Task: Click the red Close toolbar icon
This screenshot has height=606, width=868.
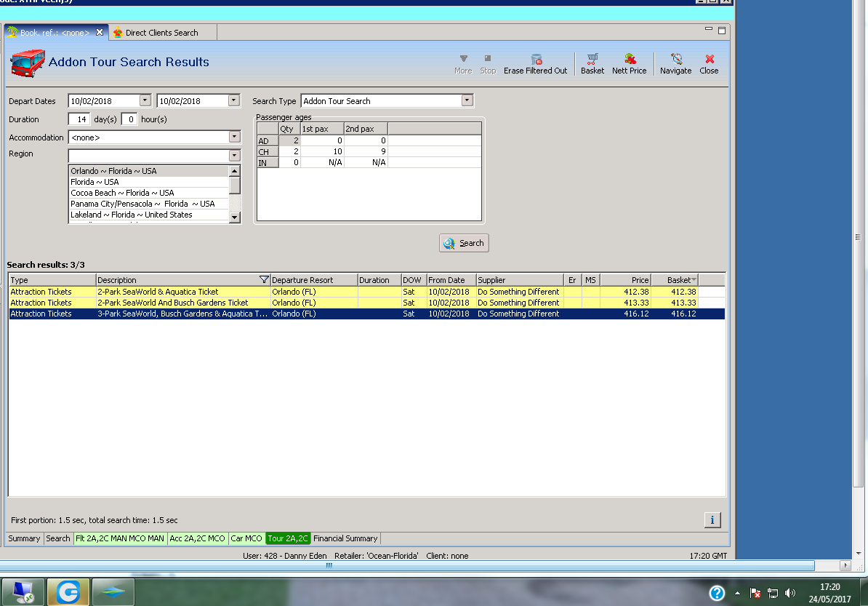Action: pyautogui.click(x=709, y=64)
